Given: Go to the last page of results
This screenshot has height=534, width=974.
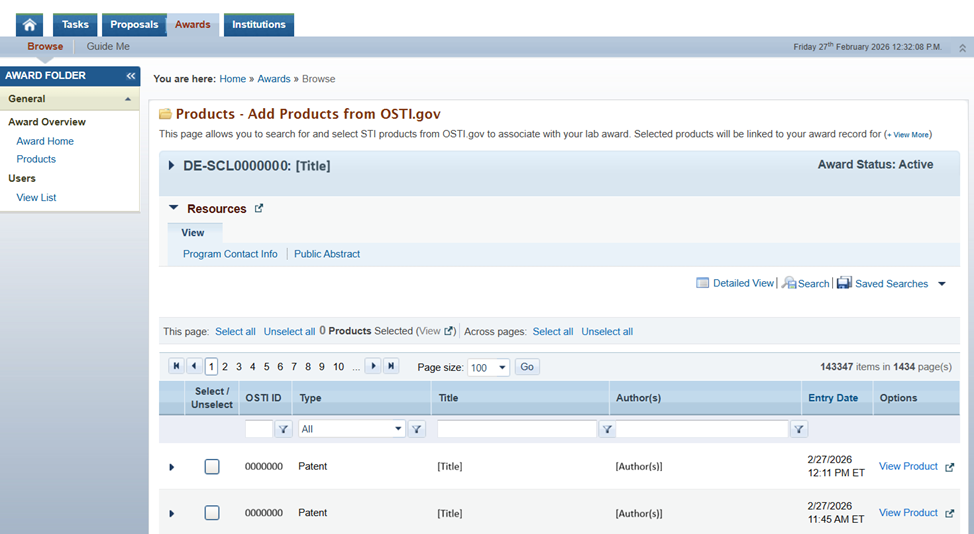Looking at the screenshot, I should tap(392, 367).
